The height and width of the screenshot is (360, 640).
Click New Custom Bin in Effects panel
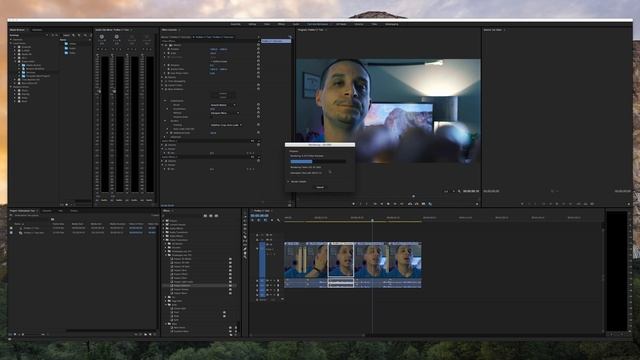(x=231, y=335)
